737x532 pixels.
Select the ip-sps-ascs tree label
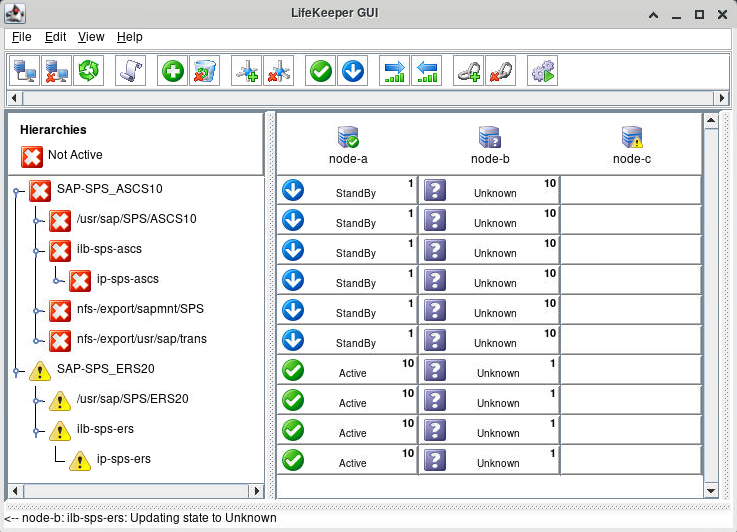click(128, 279)
